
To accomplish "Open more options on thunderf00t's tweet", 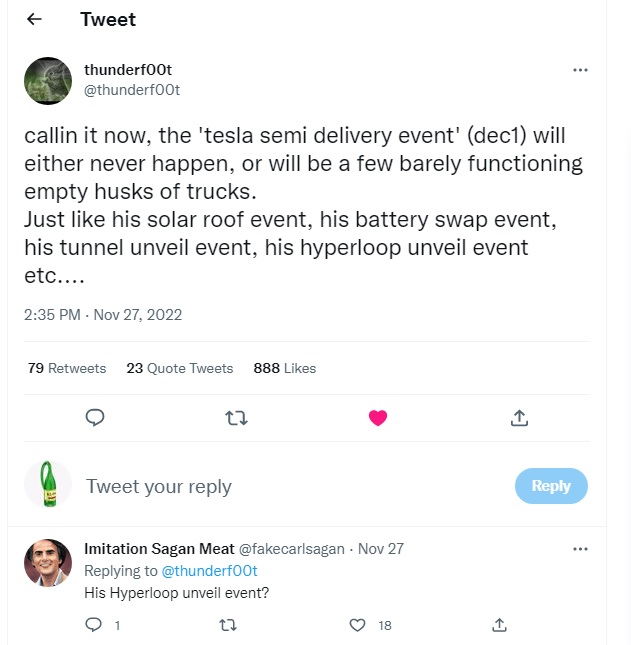I will point(580,71).
